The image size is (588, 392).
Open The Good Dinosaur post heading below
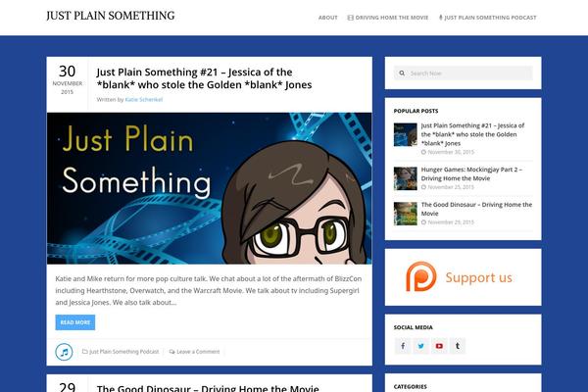[208, 388]
